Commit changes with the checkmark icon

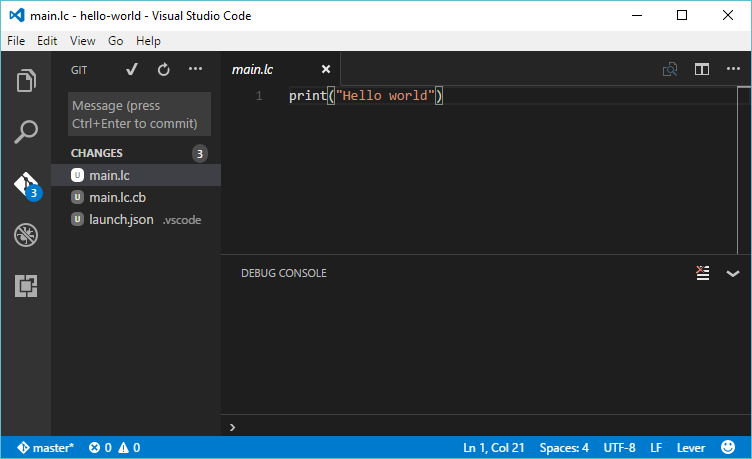coord(132,69)
